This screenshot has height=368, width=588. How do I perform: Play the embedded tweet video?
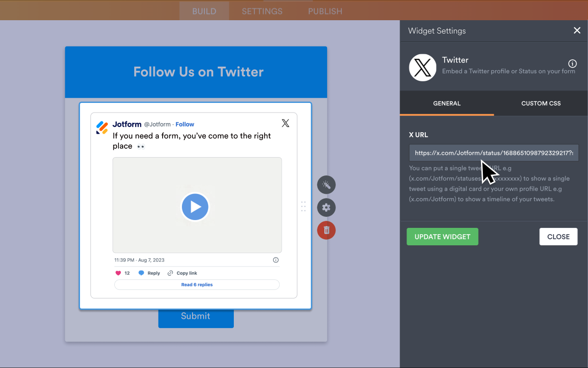195,207
